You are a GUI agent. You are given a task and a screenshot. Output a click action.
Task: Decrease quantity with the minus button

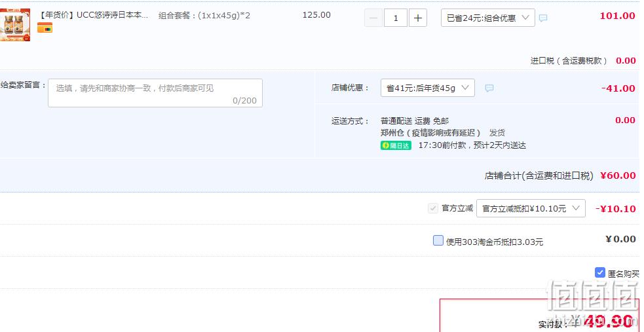coord(373,18)
